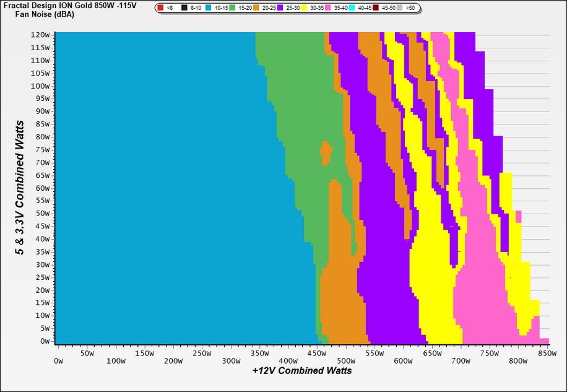This screenshot has width=567, height=392.
Task: Click the 300W x-axis label
Action: click(231, 361)
